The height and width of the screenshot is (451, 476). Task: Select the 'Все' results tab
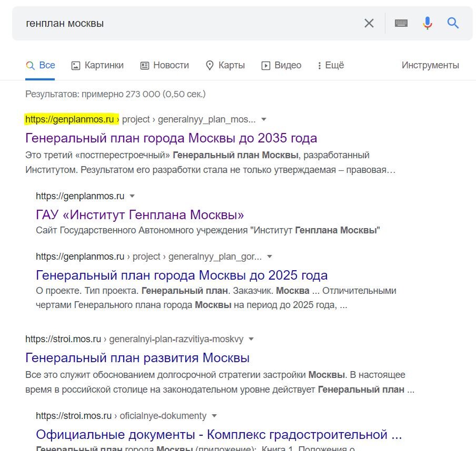(40, 65)
